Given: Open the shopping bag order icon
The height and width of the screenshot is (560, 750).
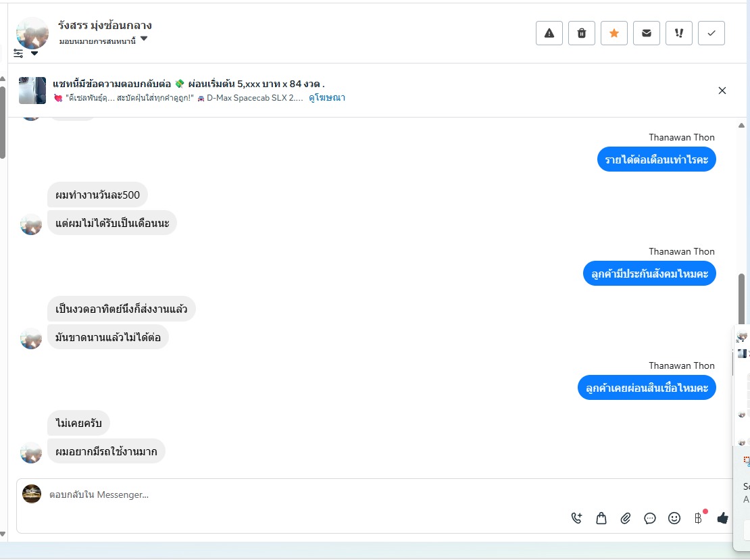Looking at the screenshot, I should click(601, 518).
